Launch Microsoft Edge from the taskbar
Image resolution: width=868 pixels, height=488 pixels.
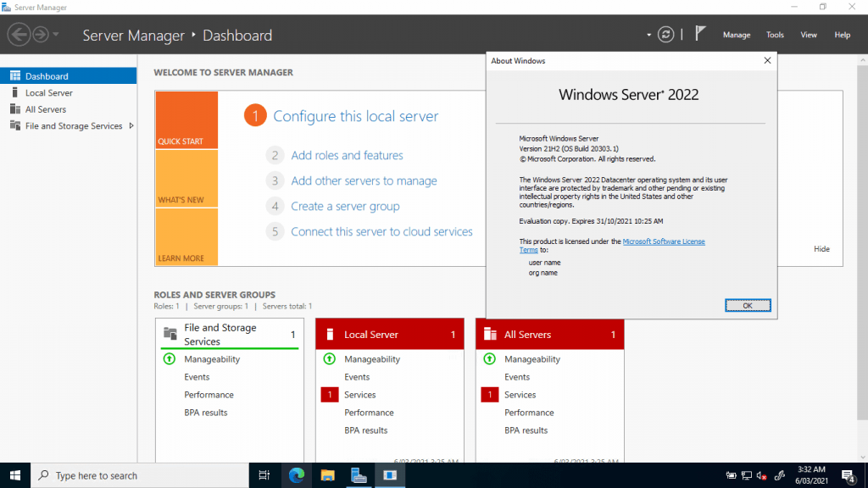click(x=296, y=475)
